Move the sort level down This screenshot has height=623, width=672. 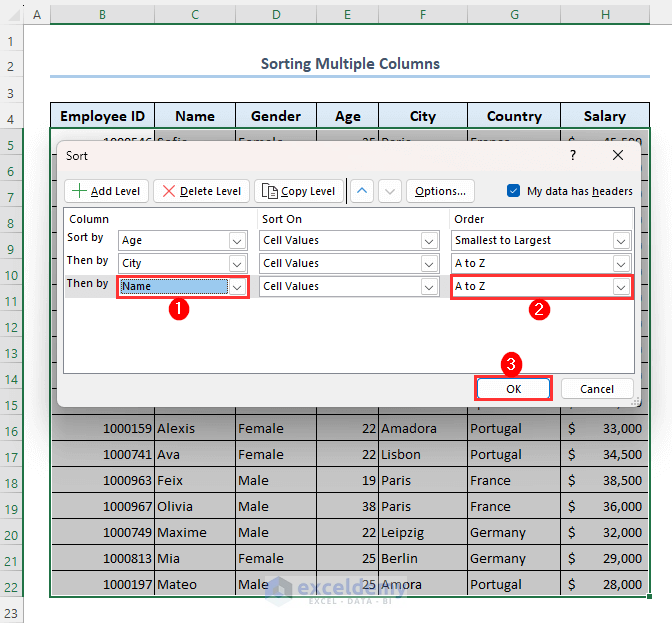[390, 191]
